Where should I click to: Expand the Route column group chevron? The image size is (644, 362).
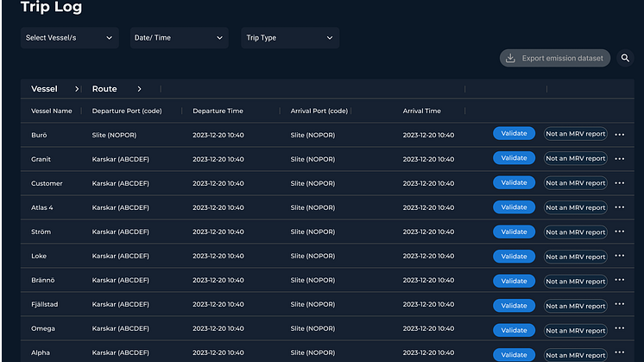(x=138, y=89)
